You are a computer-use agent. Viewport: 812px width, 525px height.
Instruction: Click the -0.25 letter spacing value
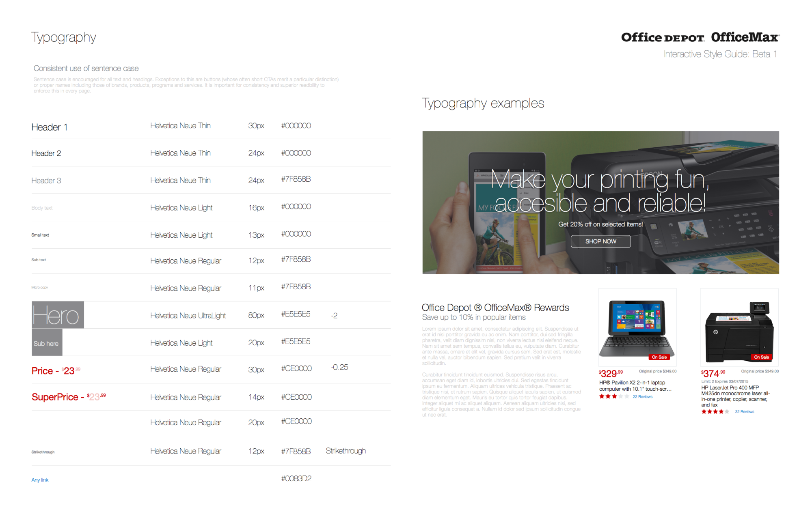339,367
